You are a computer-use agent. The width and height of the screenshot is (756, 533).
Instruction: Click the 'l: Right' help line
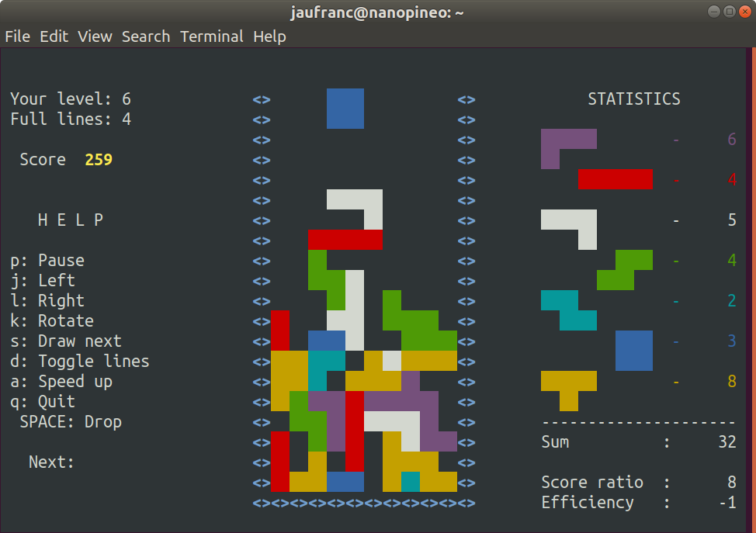(x=47, y=301)
